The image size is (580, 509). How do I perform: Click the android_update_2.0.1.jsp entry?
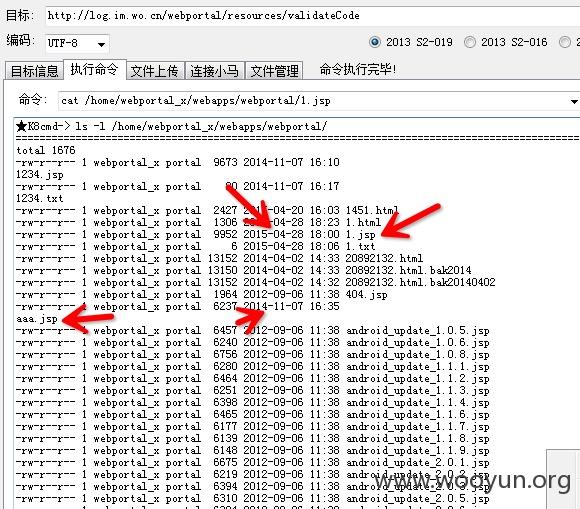418,463
